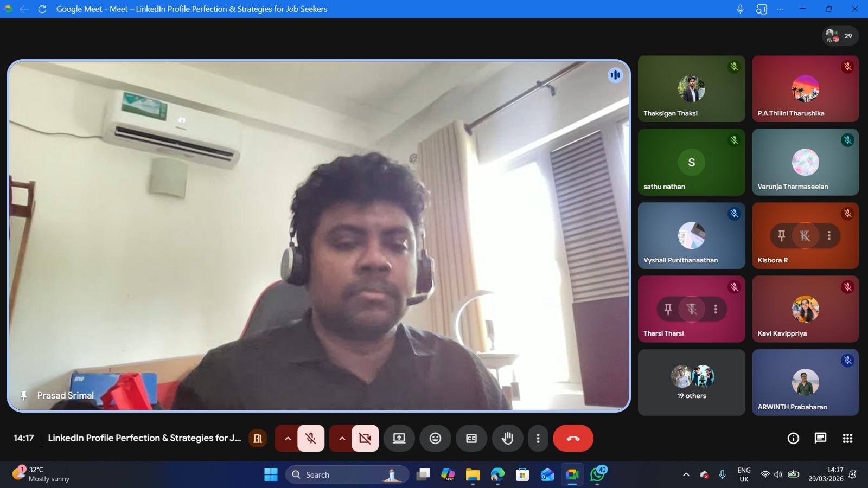Image resolution: width=868 pixels, height=488 pixels.
Task: Start presenting your screen
Action: pyautogui.click(x=399, y=438)
